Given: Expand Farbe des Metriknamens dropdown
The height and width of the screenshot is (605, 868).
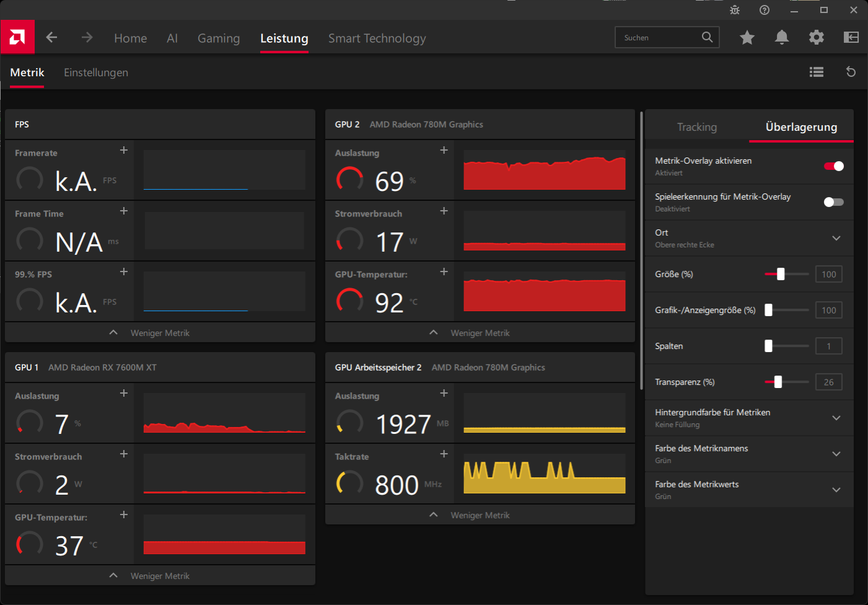Looking at the screenshot, I should tap(836, 454).
